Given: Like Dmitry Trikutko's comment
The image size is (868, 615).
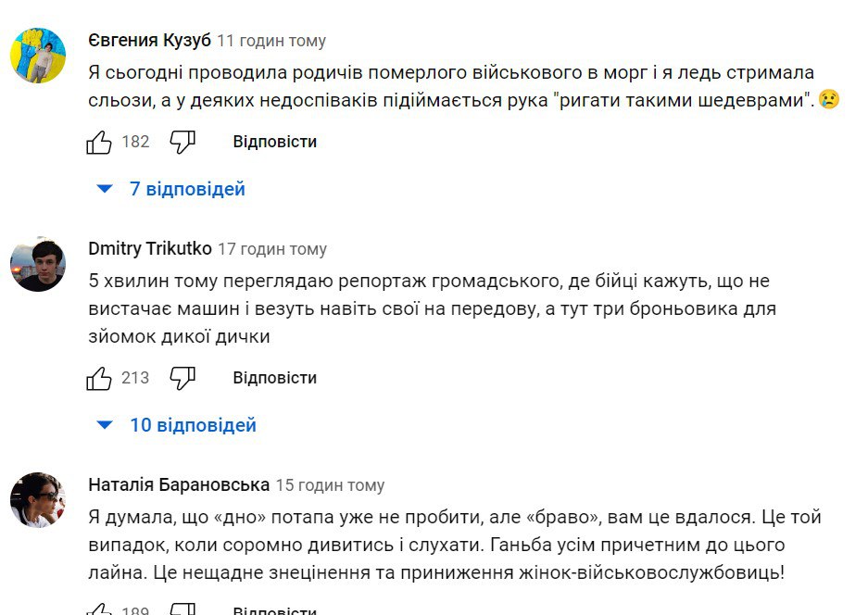Looking at the screenshot, I should pyautogui.click(x=99, y=378).
